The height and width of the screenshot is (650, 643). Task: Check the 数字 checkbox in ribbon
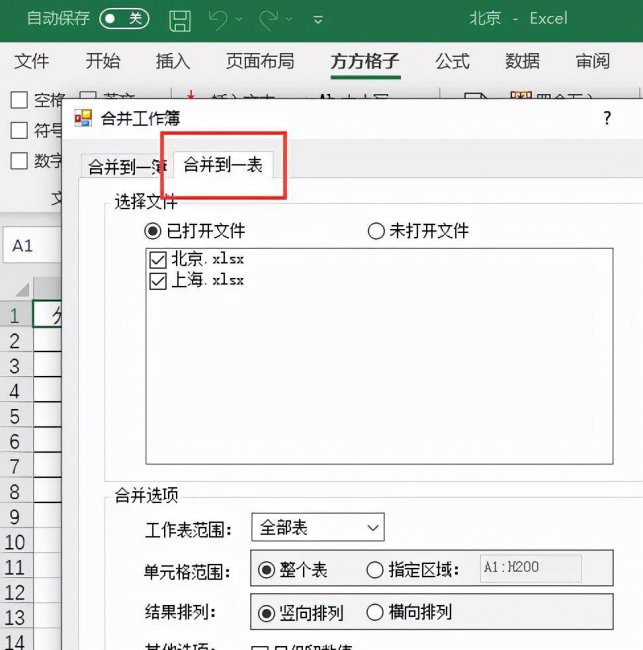pos(19,161)
